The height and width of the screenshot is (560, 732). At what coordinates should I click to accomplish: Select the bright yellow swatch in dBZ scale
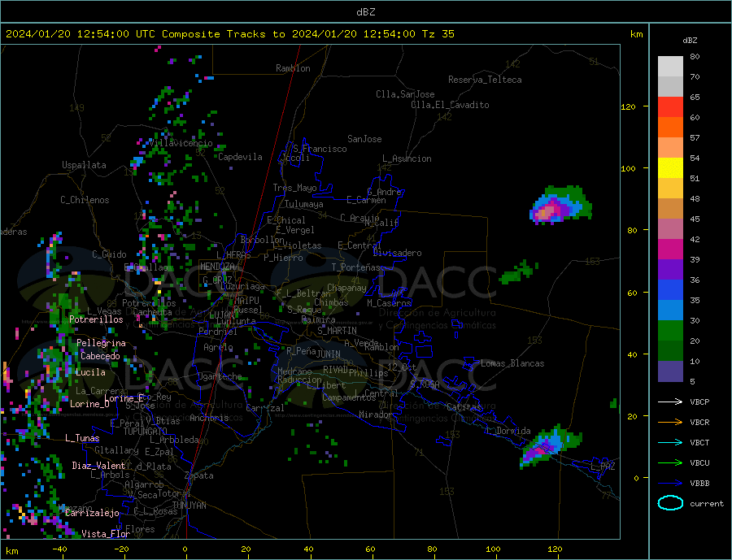pyautogui.click(x=670, y=168)
